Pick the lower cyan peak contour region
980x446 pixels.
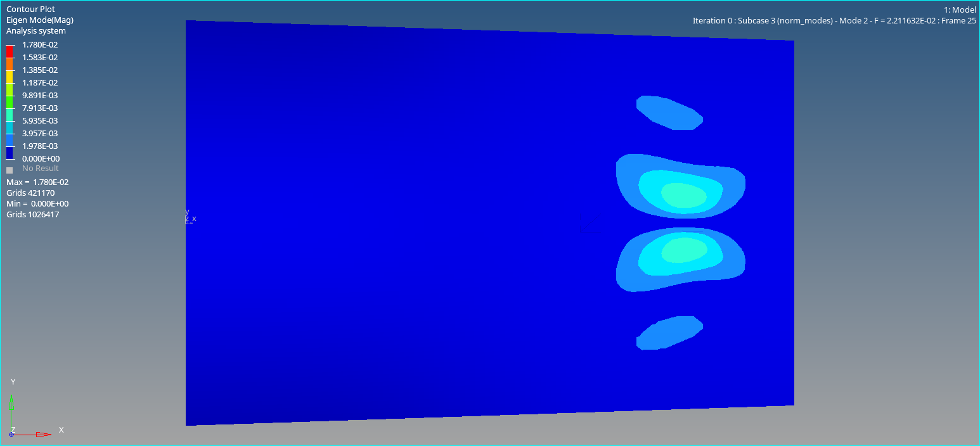tap(683, 250)
